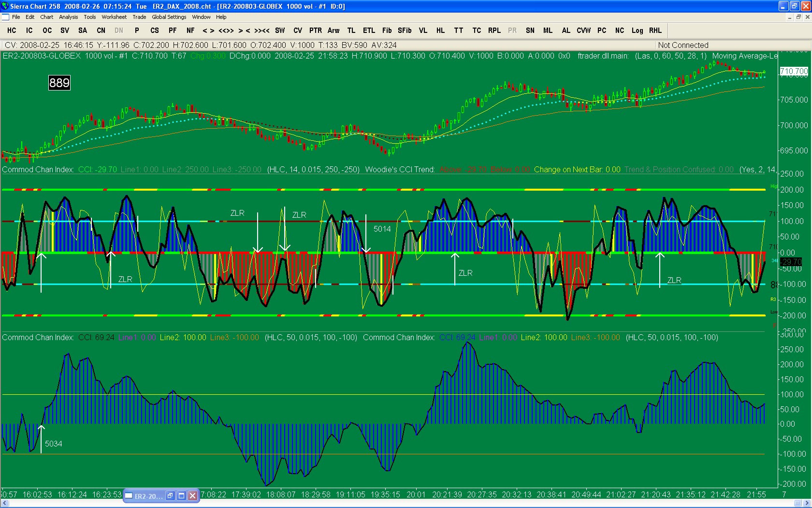The image size is (812, 508).
Task: Click the chart document icon beside File
Action: [5, 17]
